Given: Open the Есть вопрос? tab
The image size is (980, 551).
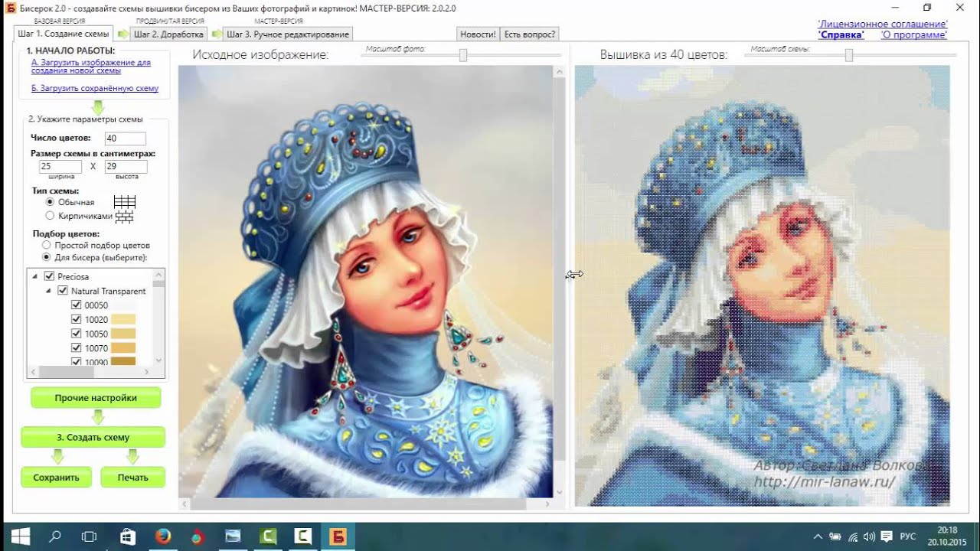Looking at the screenshot, I should pos(530,34).
